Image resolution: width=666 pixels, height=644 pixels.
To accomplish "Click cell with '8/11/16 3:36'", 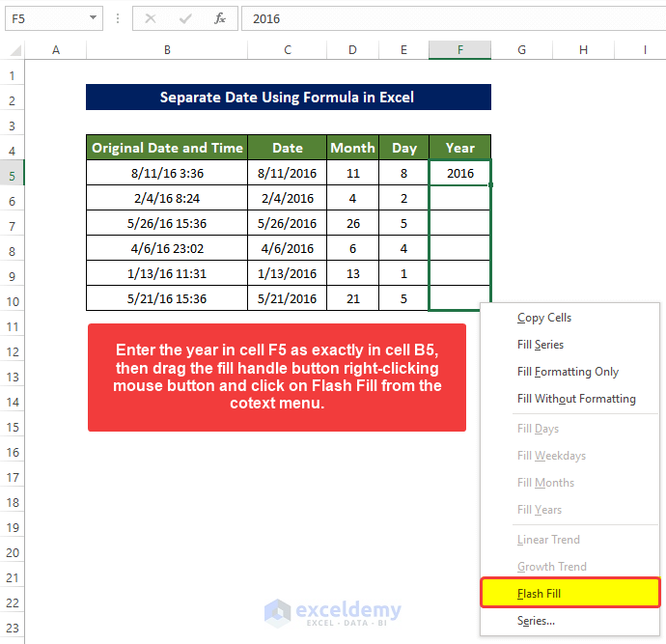I will tap(167, 173).
